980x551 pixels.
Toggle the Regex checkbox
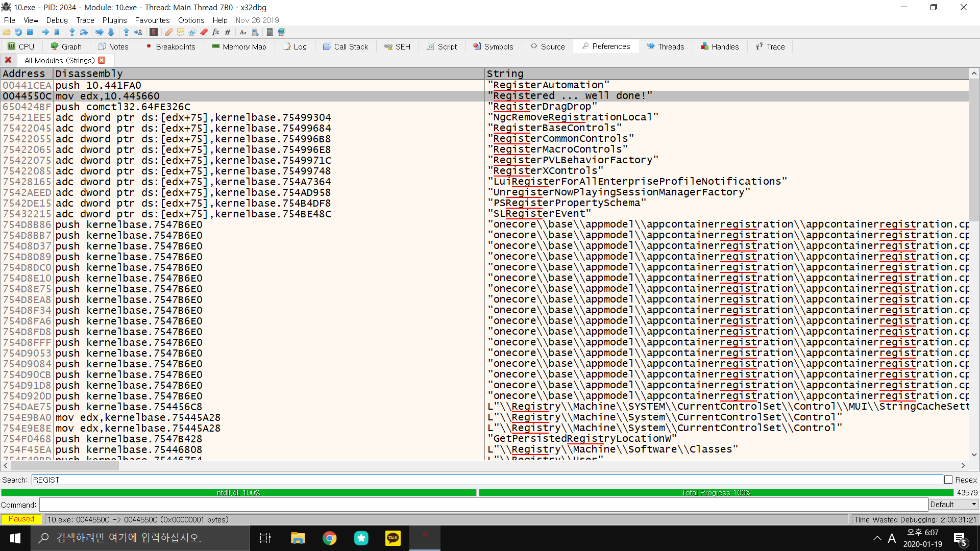point(948,480)
